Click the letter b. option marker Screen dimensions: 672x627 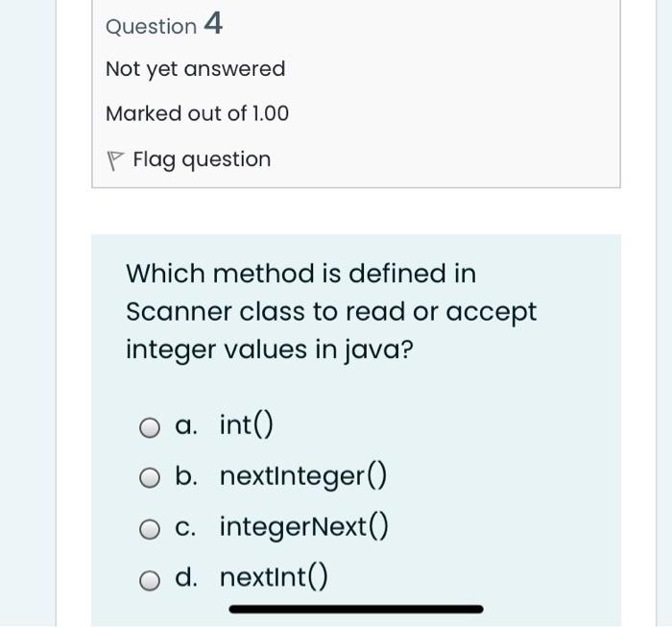tap(187, 476)
